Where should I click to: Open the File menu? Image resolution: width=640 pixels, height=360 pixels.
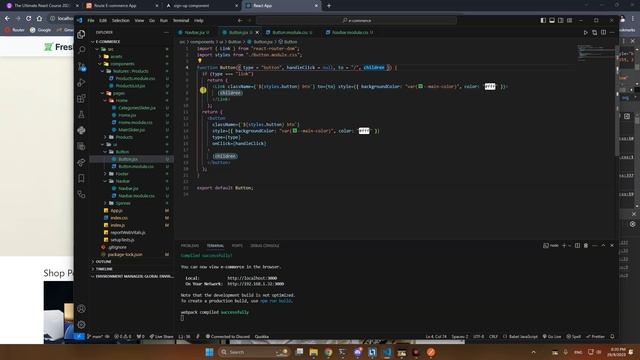pyautogui.click(x=91, y=20)
